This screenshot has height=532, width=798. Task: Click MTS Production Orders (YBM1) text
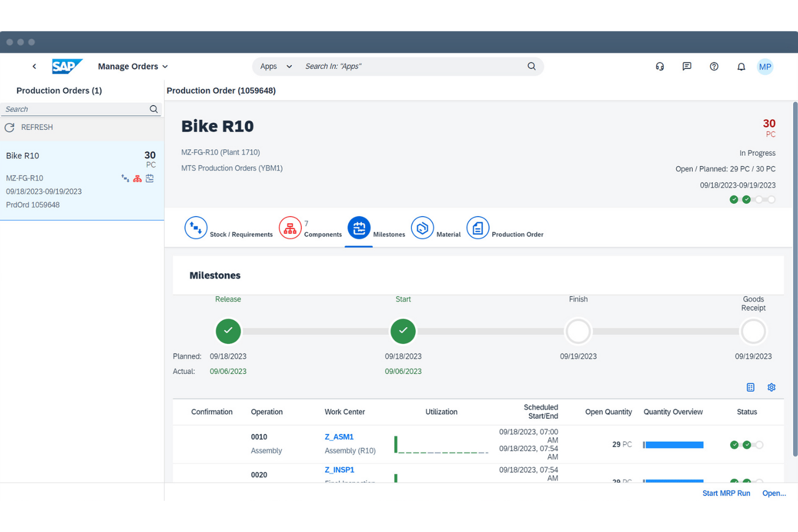click(x=232, y=168)
